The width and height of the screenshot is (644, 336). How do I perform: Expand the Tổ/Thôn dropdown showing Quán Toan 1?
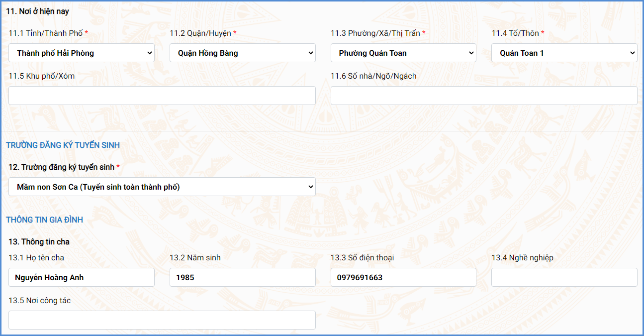(x=564, y=53)
